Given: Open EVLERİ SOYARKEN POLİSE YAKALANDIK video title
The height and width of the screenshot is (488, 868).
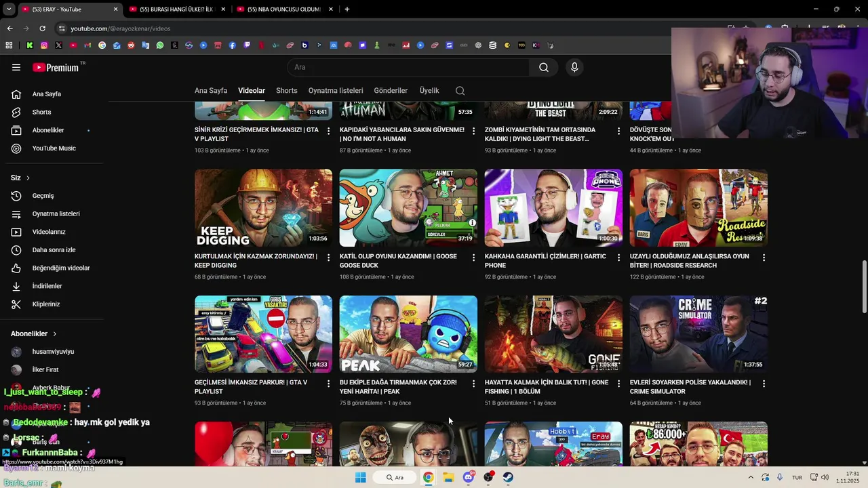Looking at the screenshot, I should pyautogui.click(x=690, y=387).
